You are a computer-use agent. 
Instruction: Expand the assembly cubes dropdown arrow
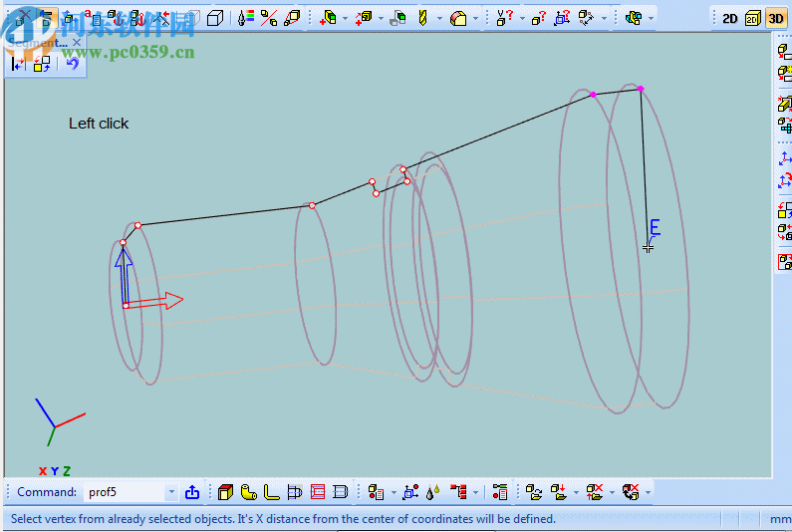651,19
